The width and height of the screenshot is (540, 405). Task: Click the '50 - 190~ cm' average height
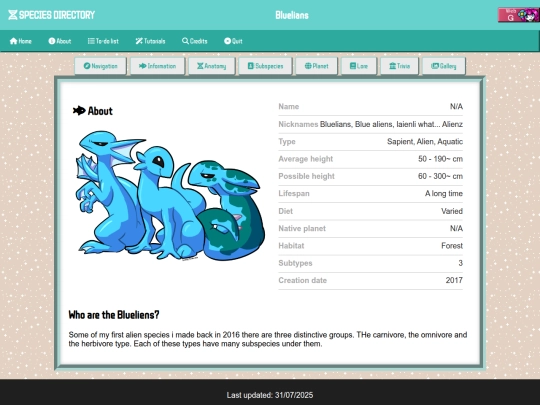440,159
